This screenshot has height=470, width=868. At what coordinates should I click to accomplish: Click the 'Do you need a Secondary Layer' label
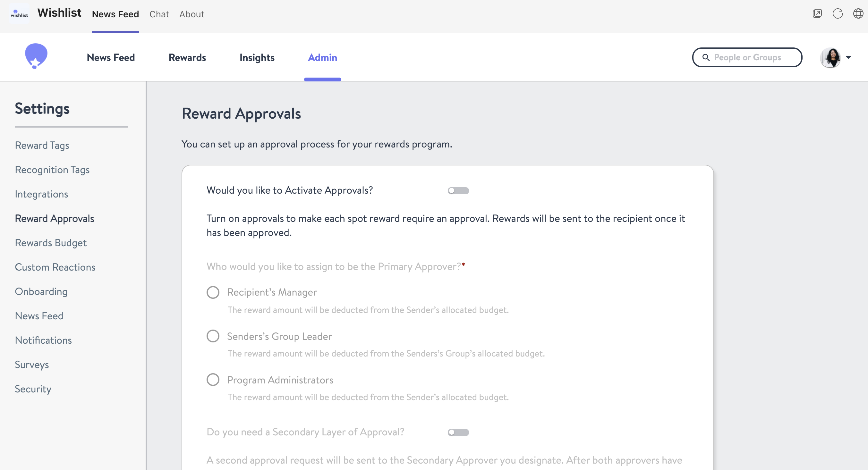coord(305,432)
